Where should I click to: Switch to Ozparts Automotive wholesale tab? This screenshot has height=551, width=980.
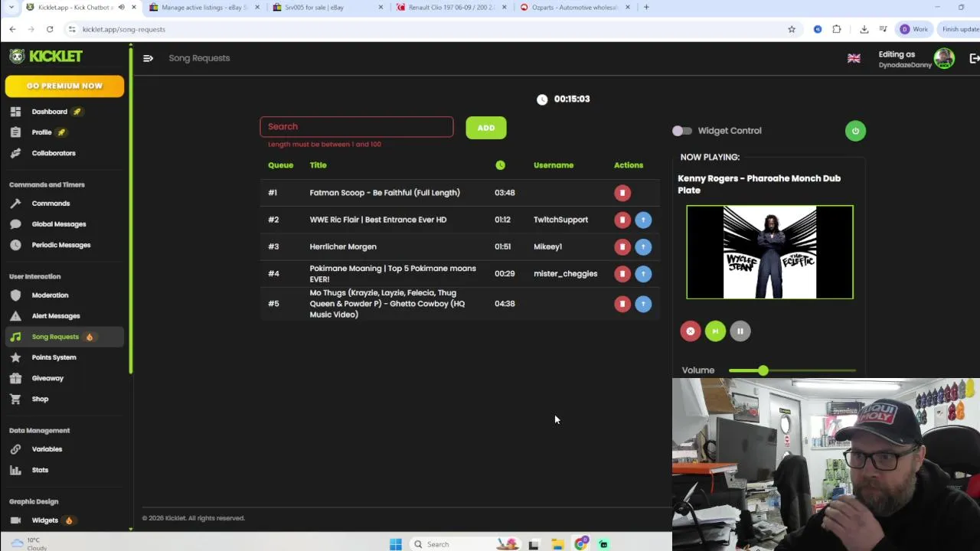click(x=574, y=8)
